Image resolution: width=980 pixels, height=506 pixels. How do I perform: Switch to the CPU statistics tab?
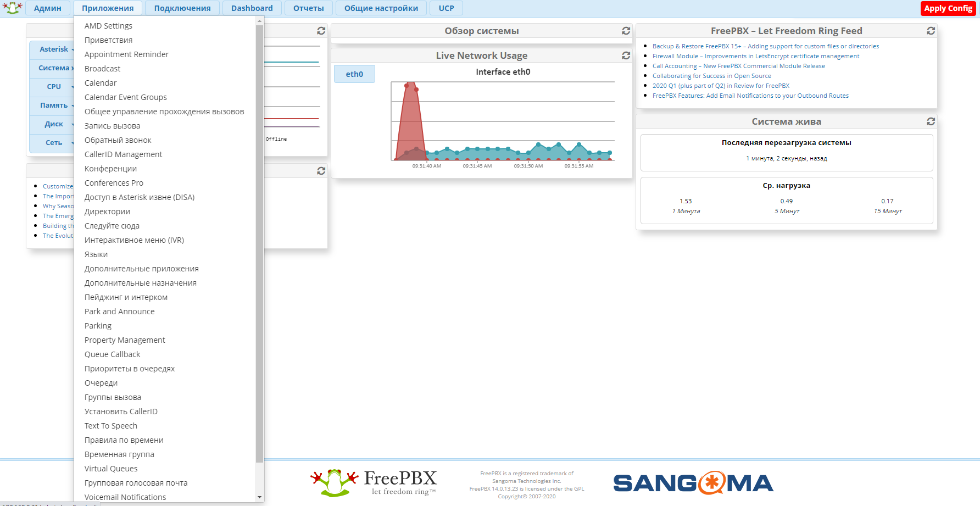(54, 87)
